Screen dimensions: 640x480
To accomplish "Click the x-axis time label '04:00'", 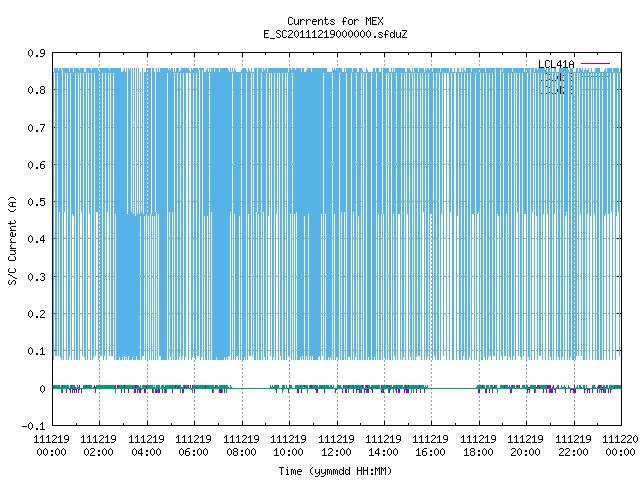I will (x=146, y=452).
